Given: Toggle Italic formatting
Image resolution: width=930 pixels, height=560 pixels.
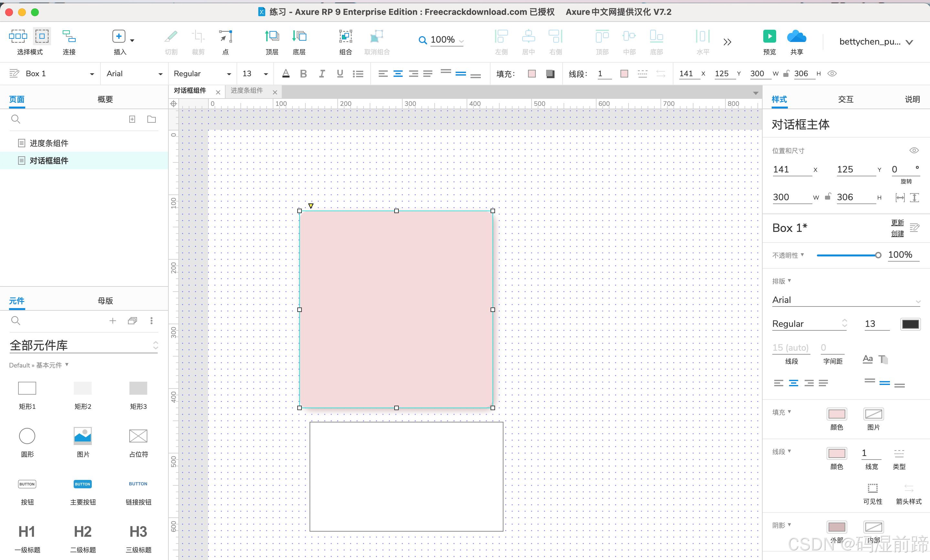Looking at the screenshot, I should pos(322,74).
